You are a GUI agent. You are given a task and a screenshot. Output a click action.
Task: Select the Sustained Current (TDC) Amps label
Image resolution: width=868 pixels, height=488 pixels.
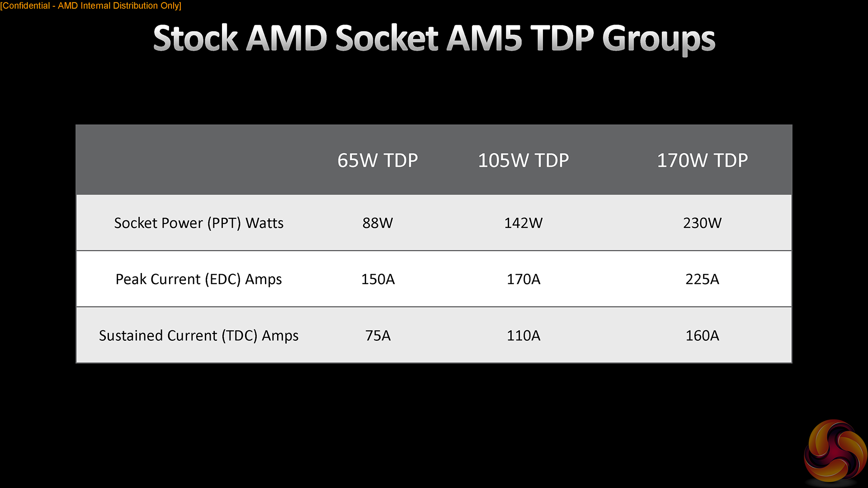pyautogui.click(x=198, y=336)
